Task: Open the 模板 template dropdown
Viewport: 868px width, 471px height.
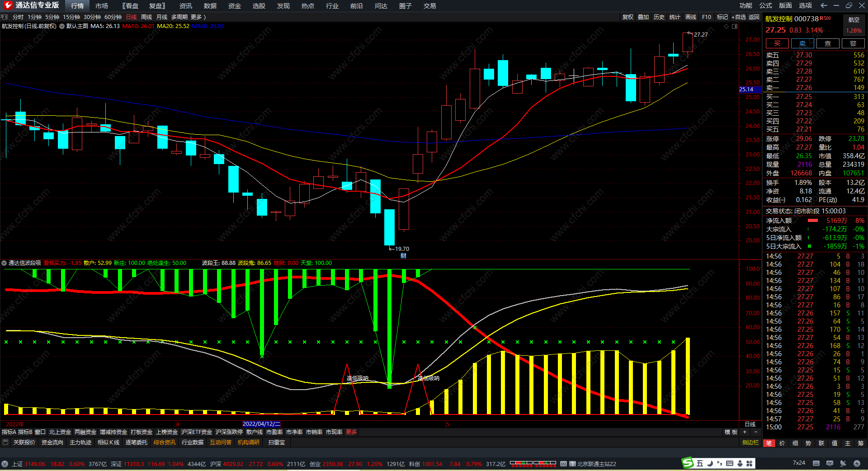Action: 731,432
